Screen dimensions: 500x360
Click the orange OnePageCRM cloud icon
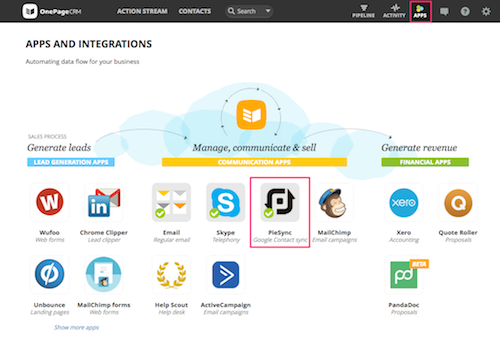click(x=251, y=114)
